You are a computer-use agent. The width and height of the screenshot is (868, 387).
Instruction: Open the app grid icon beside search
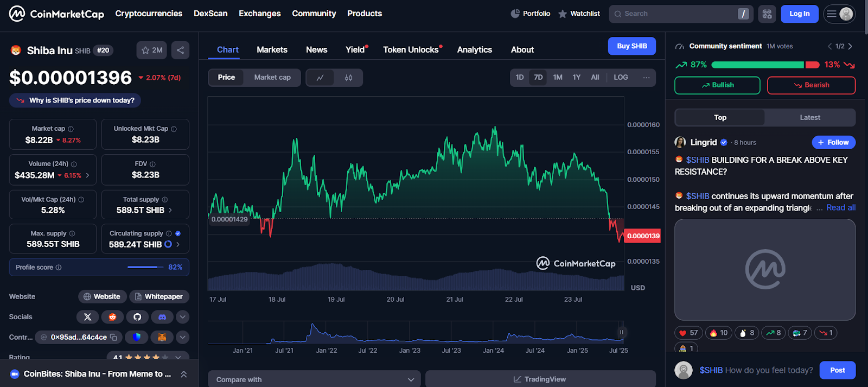click(767, 14)
